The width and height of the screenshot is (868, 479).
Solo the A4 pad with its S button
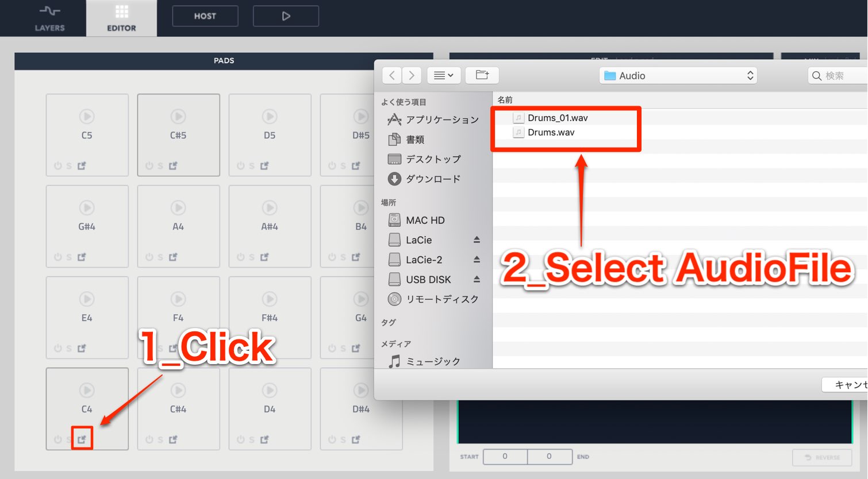(x=160, y=257)
